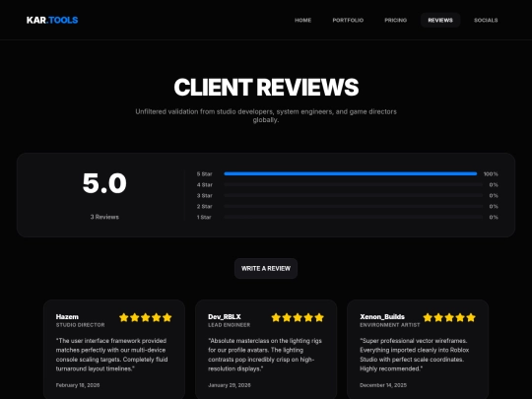This screenshot has width=532, height=399.
Task: Click the Environment Artist role label
Action: (x=390, y=325)
